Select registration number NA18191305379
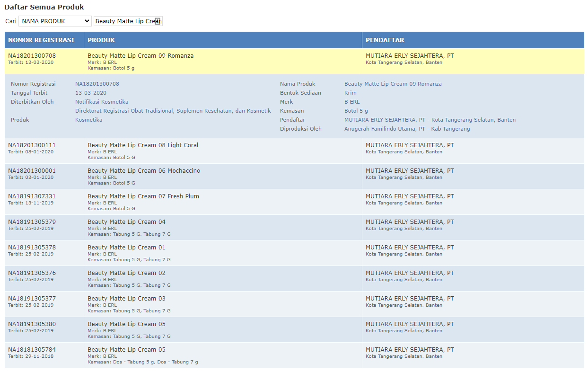The height and width of the screenshot is (372, 588). click(x=32, y=222)
